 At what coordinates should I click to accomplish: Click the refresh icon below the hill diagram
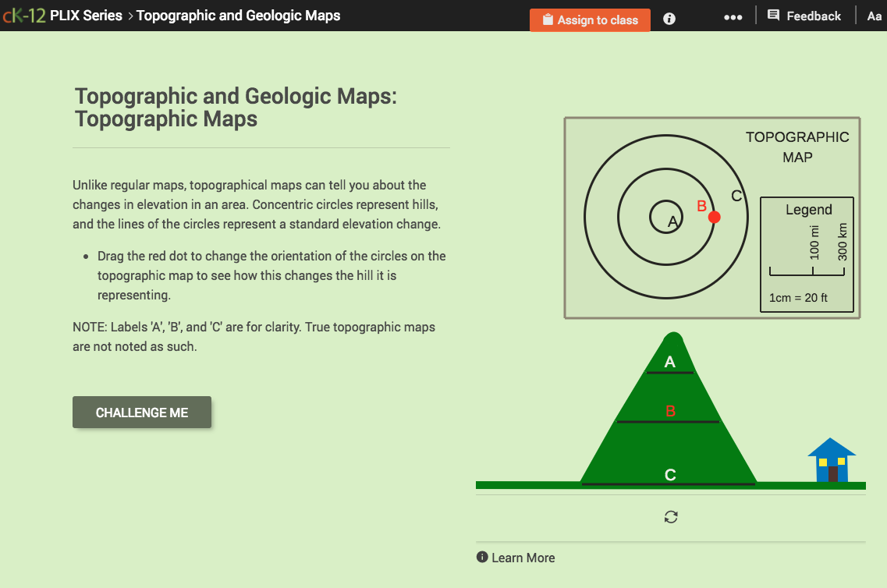(671, 516)
